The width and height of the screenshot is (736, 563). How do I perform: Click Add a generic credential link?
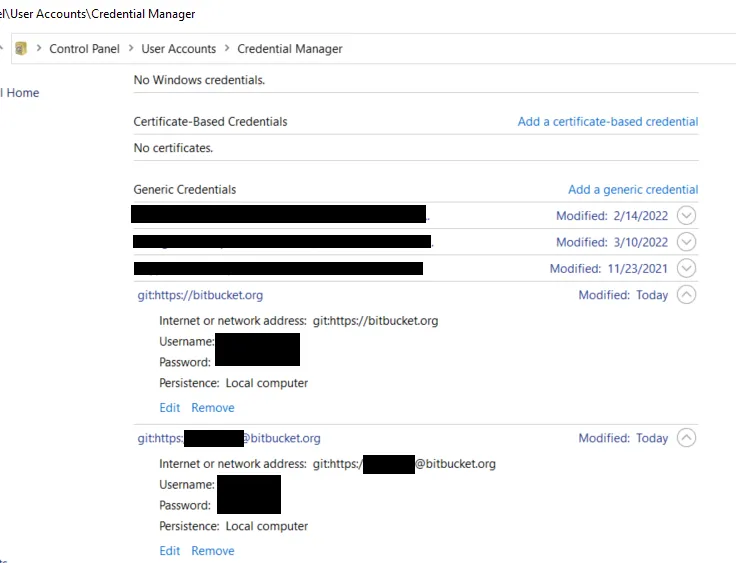click(632, 189)
